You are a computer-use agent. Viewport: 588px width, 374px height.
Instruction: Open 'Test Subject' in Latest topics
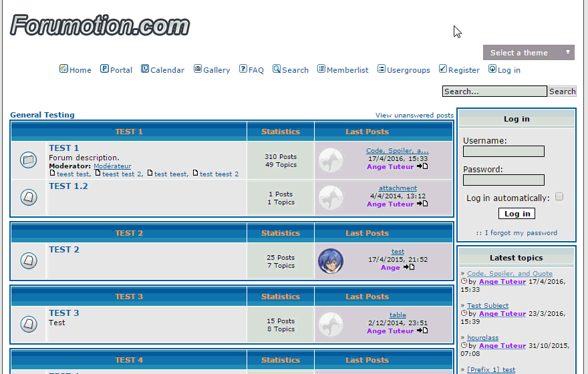[488, 305]
